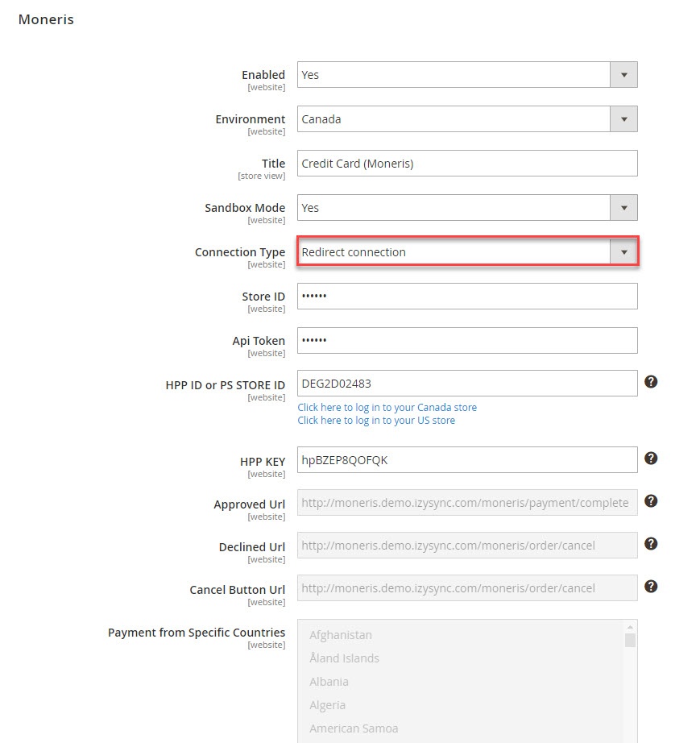700x743 pixels.
Task: Open the Canada store login link
Action: (x=387, y=408)
